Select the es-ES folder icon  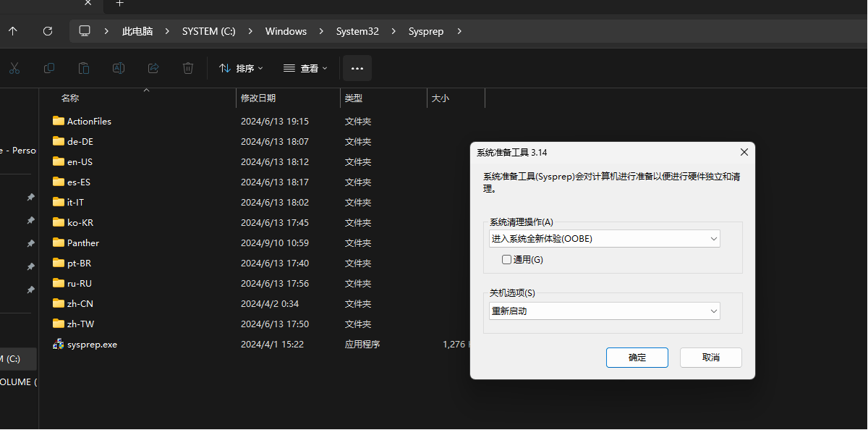(x=59, y=182)
